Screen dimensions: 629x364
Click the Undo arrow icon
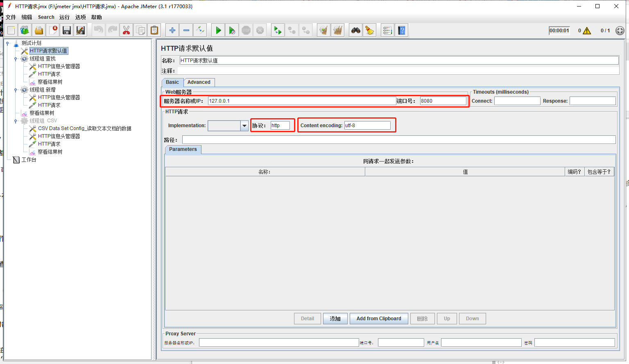(x=98, y=30)
